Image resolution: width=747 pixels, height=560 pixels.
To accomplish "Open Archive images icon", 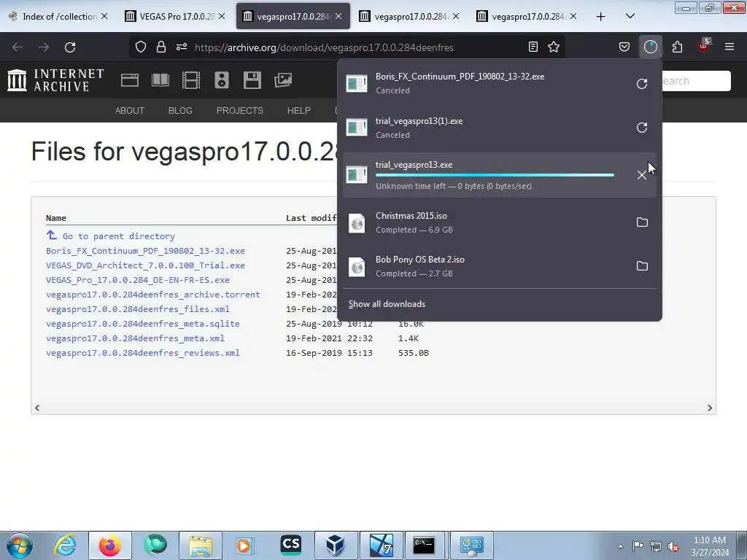I will click(x=283, y=80).
